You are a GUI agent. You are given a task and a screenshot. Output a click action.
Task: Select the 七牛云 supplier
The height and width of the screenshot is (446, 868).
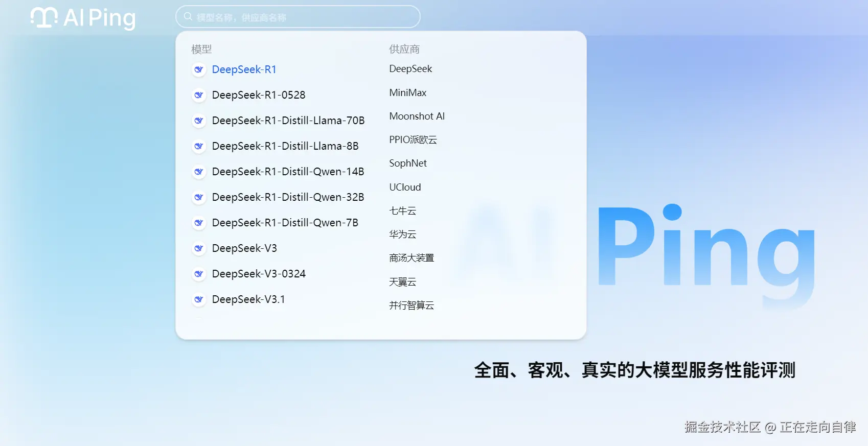403,210
